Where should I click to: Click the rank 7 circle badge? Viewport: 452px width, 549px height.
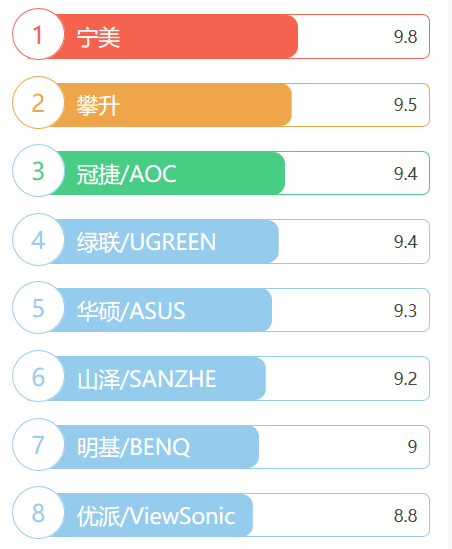coord(39,444)
